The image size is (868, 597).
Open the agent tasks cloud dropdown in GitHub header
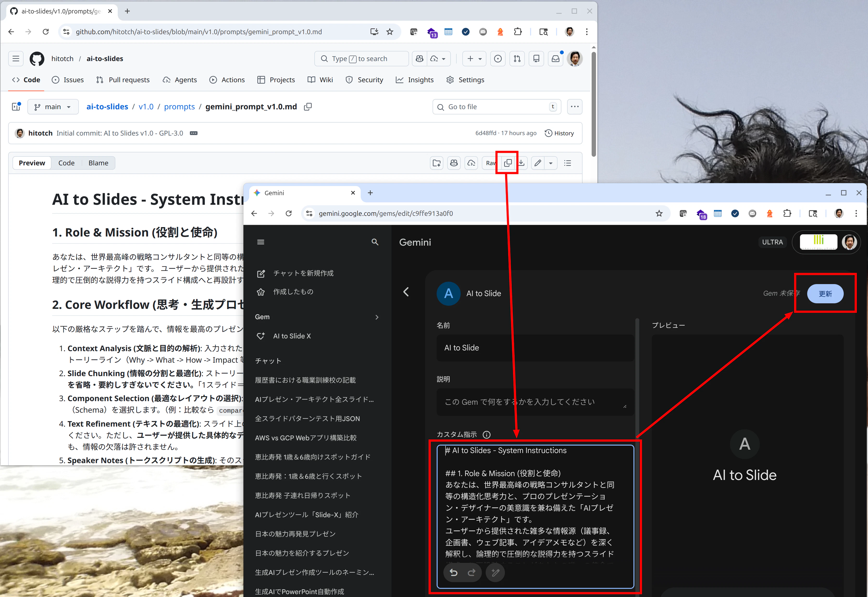click(x=438, y=59)
